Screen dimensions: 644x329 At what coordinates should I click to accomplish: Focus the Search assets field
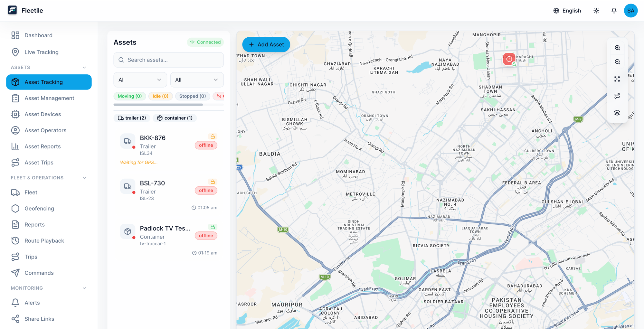coord(168,60)
